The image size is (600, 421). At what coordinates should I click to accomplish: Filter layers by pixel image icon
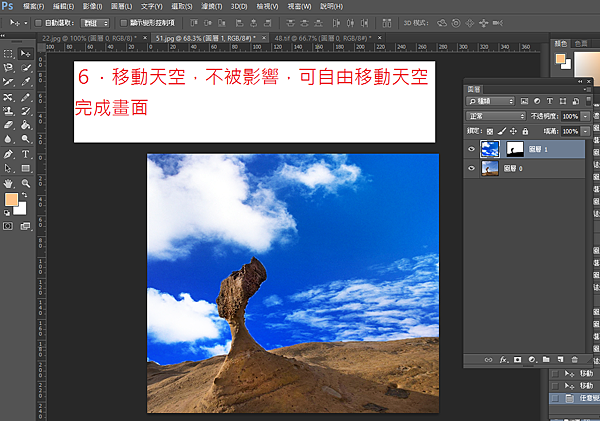tap(524, 101)
